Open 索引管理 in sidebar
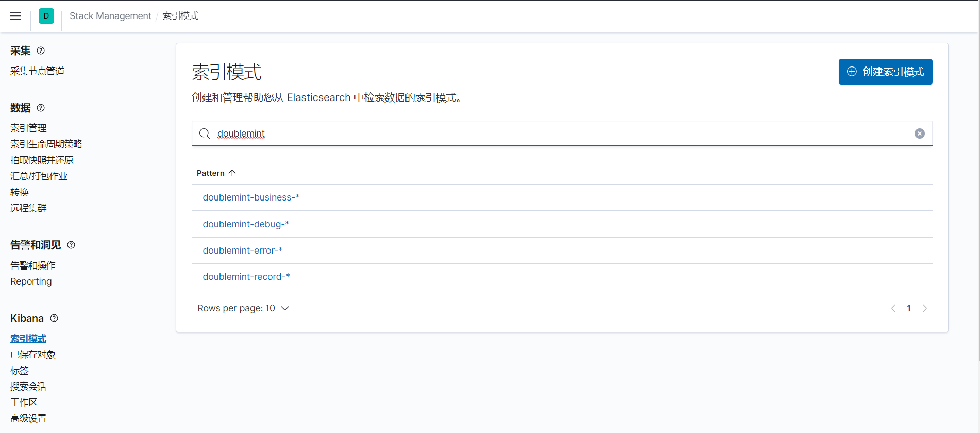 28,128
